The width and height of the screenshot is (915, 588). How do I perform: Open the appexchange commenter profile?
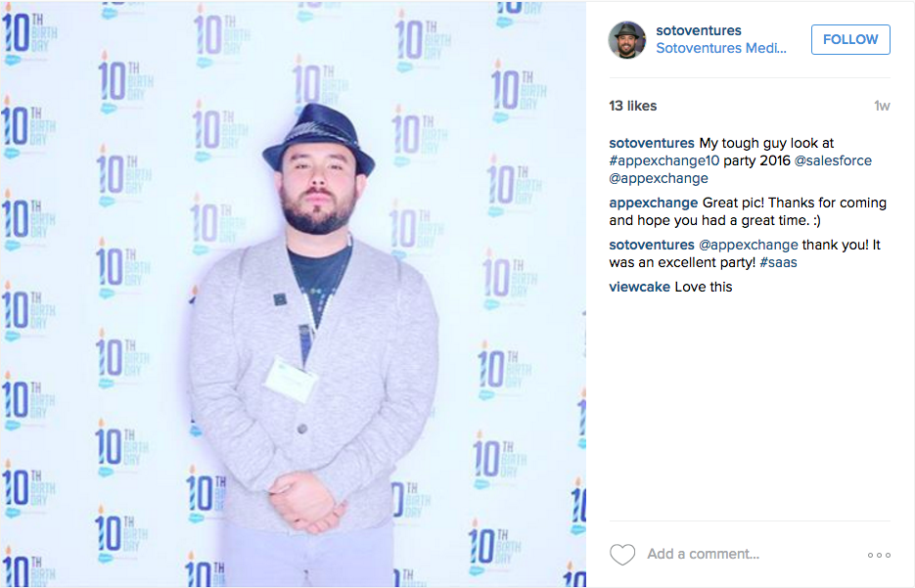coord(654,203)
